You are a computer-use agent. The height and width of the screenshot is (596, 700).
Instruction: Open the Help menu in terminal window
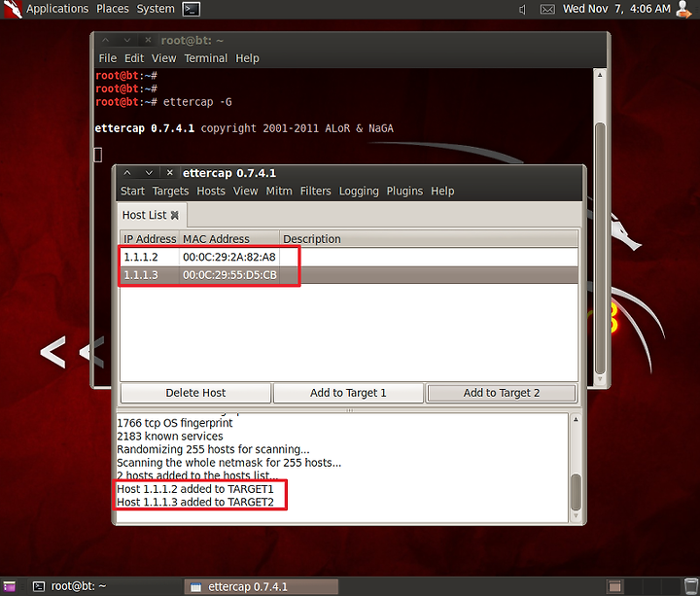(247, 58)
